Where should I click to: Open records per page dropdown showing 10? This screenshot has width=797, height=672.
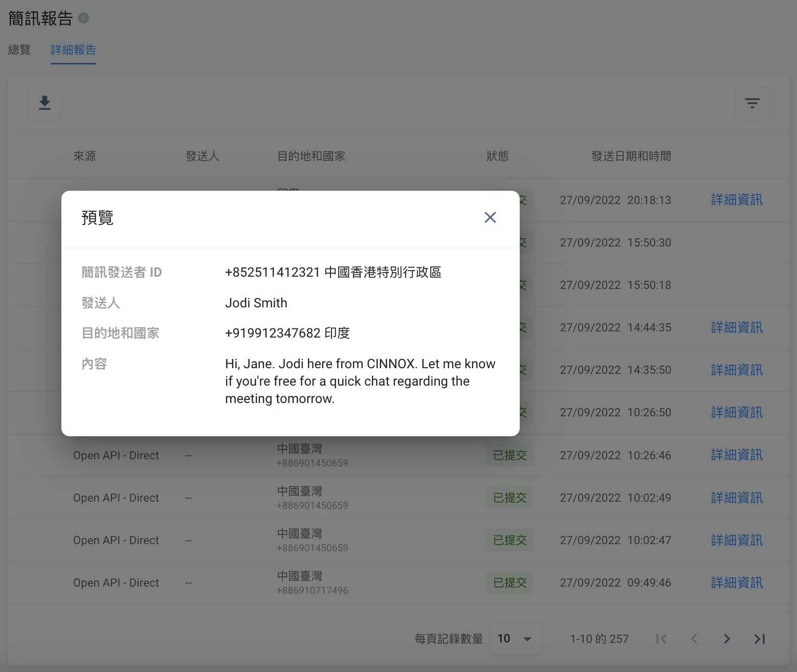pos(516,639)
